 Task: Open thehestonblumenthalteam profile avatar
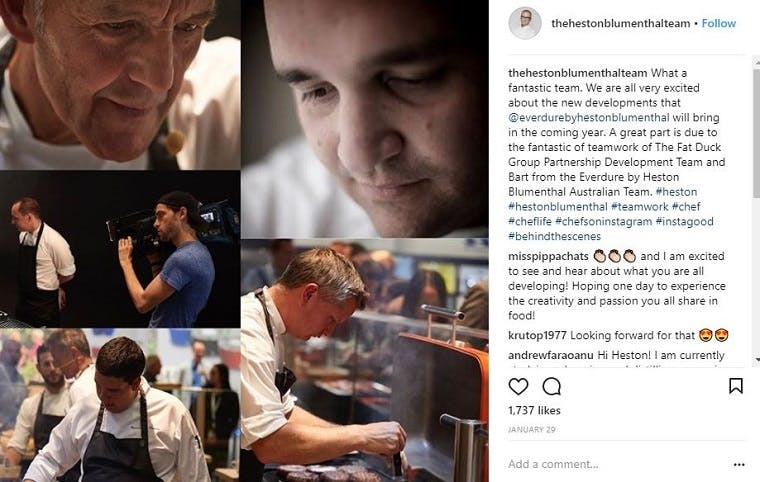tap(525, 23)
